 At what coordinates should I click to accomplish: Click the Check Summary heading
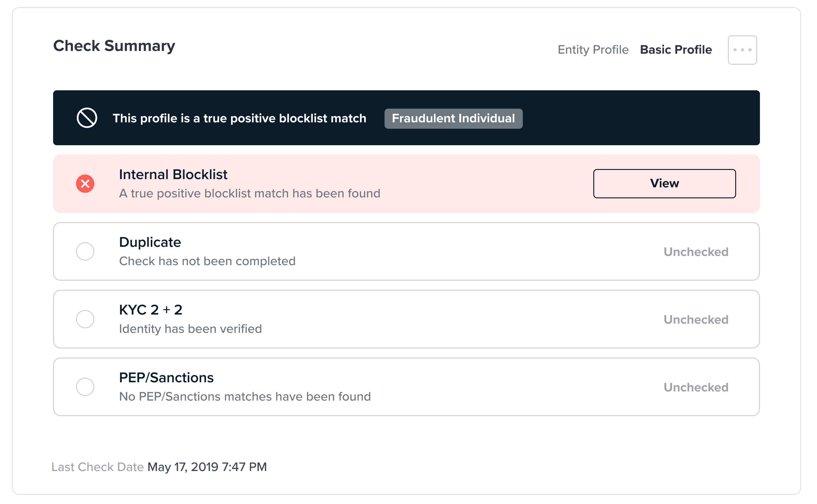(x=114, y=46)
